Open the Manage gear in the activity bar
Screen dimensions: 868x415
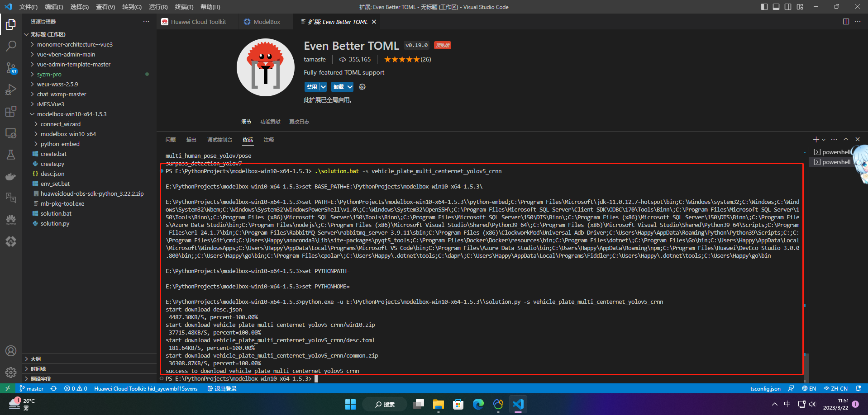[x=11, y=373]
